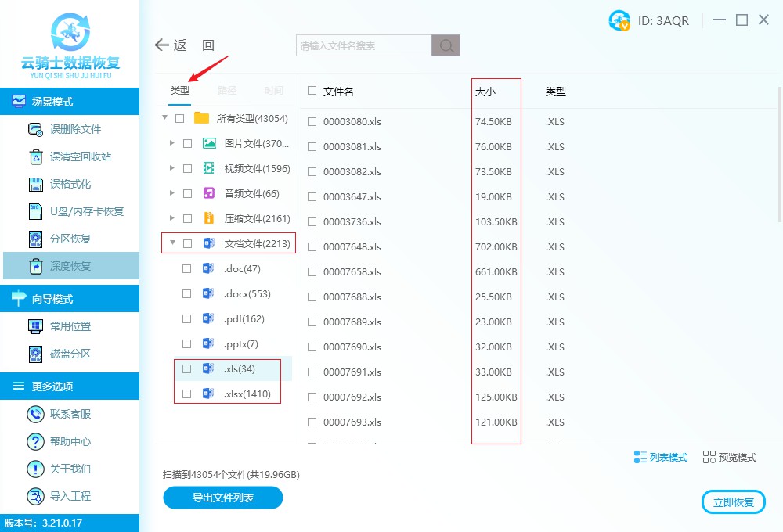Open the 帮助中心 question mark icon

coord(35,441)
